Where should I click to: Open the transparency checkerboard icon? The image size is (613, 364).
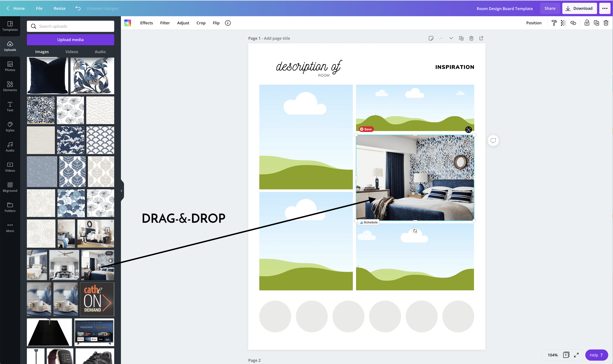point(563,23)
